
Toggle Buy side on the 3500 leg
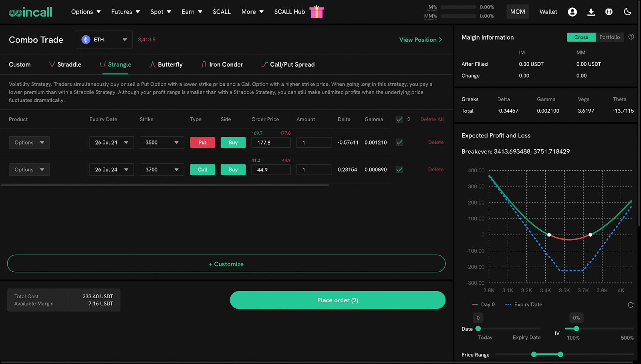pos(233,143)
